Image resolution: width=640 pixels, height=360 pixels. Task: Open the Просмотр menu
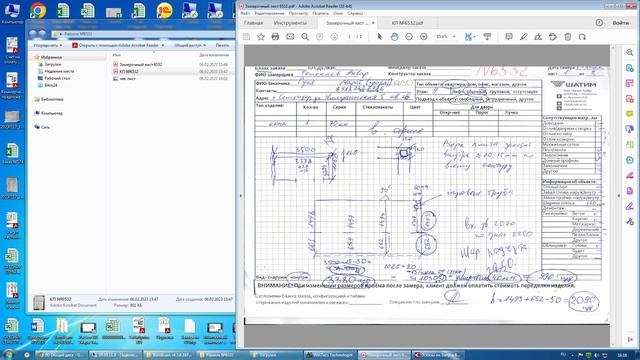[x=298, y=13]
